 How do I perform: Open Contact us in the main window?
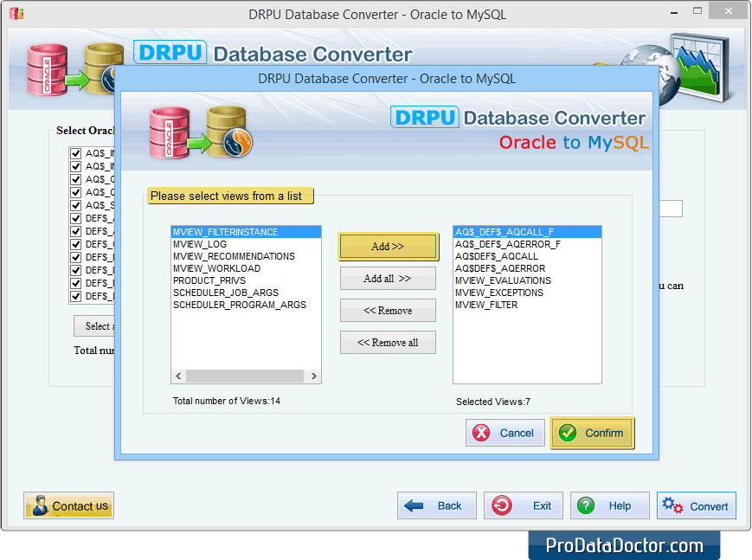(x=68, y=505)
